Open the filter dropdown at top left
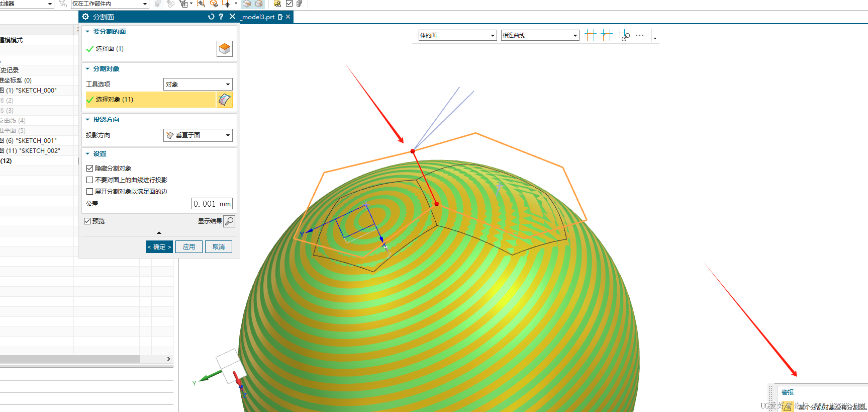The height and width of the screenshot is (412, 868). click(26, 4)
